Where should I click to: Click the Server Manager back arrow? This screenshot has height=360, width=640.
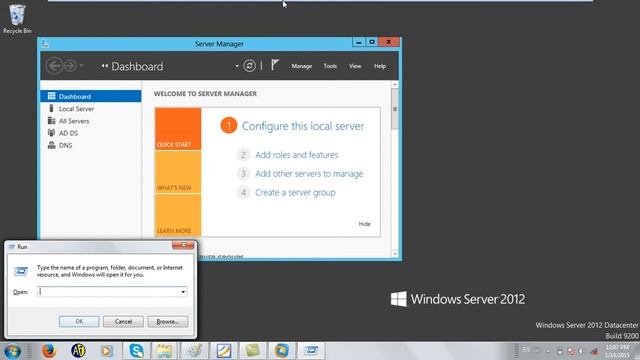click(54, 66)
